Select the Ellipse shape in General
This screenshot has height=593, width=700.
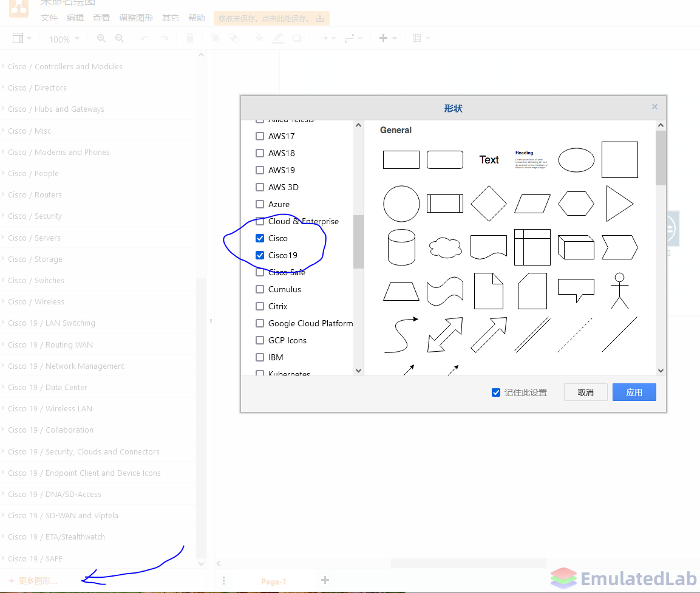pyautogui.click(x=576, y=160)
